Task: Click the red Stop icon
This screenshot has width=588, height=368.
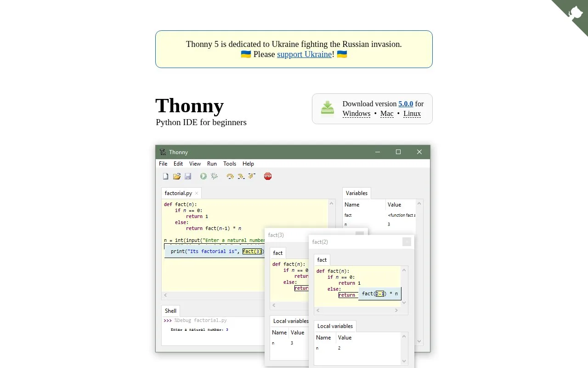Action: [268, 176]
